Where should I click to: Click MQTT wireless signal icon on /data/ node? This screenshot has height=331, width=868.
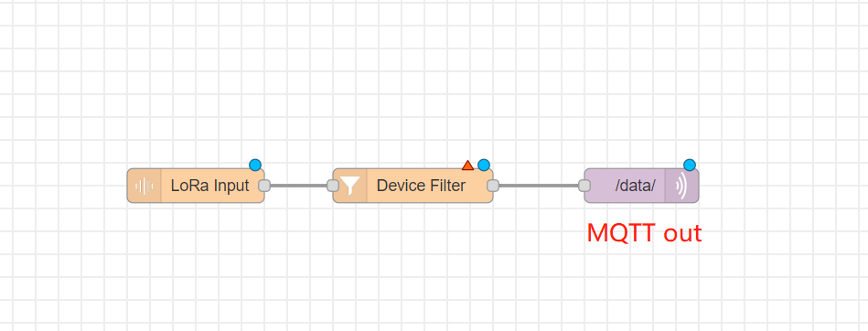tap(681, 186)
